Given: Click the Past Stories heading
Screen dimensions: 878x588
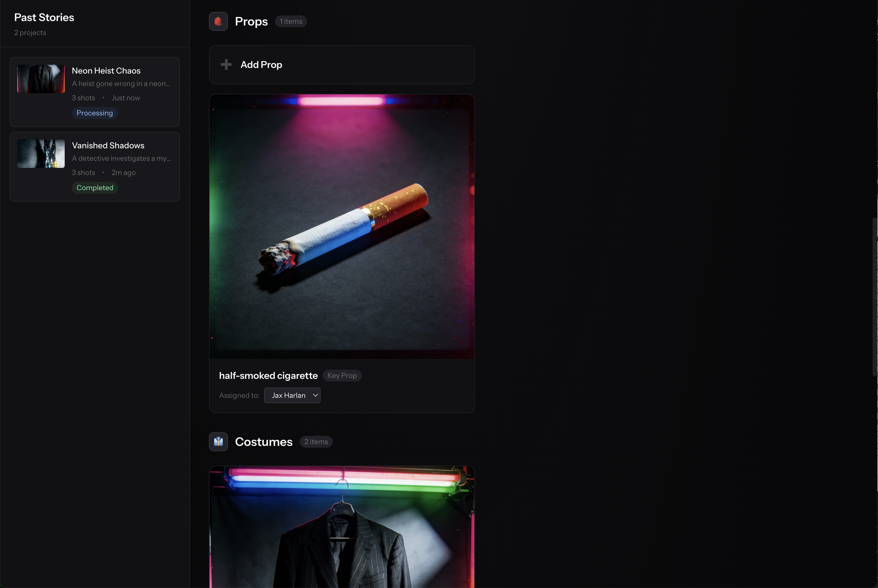Looking at the screenshot, I should click(44, 17).
